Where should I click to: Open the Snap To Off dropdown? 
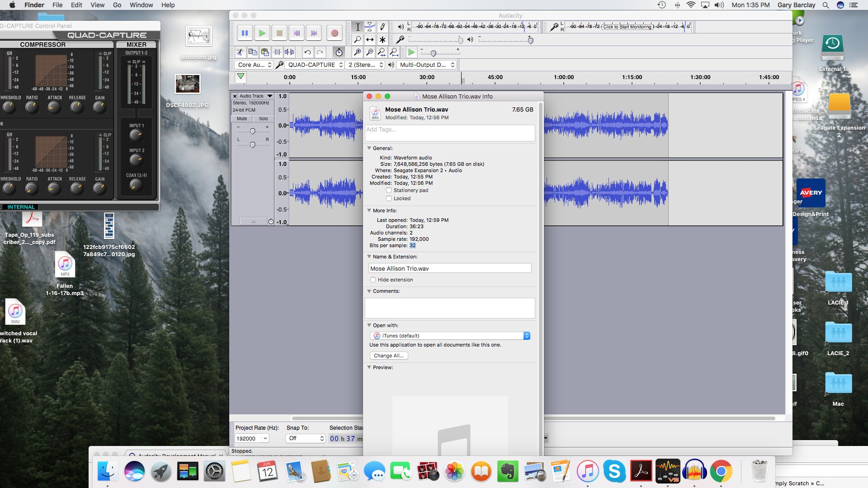tap(306, 438)
